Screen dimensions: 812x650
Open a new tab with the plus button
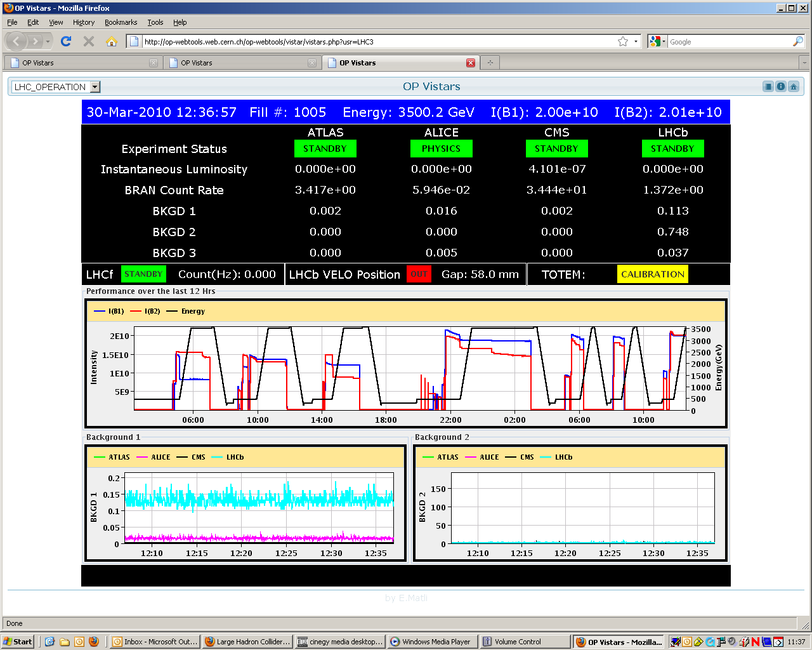pos(490,62)
